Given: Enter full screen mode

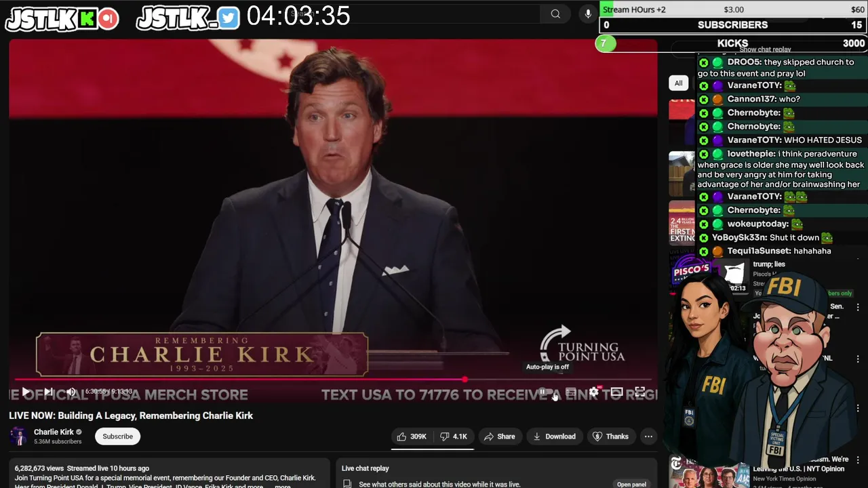Looking at the screenshot, I should point(639,392).
